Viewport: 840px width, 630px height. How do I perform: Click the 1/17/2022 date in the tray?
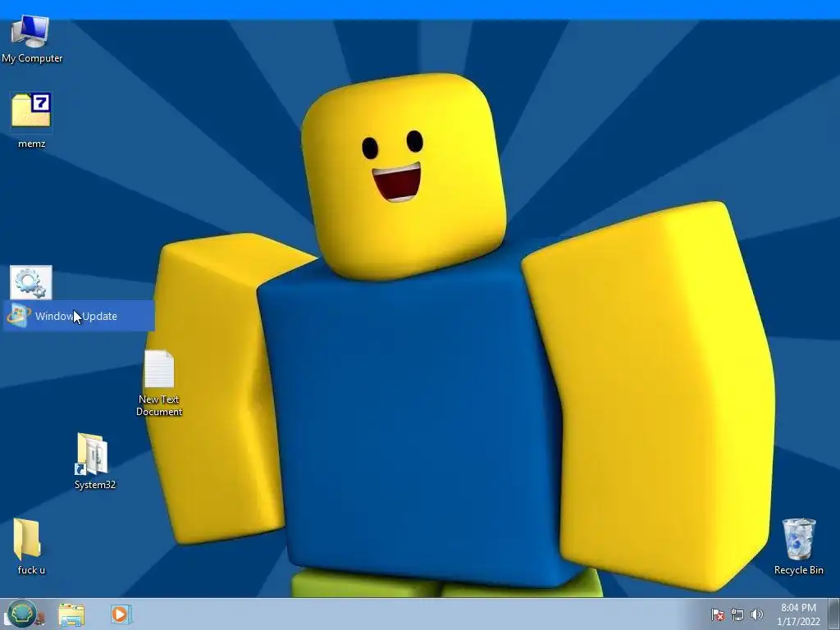tap(798, 622)
